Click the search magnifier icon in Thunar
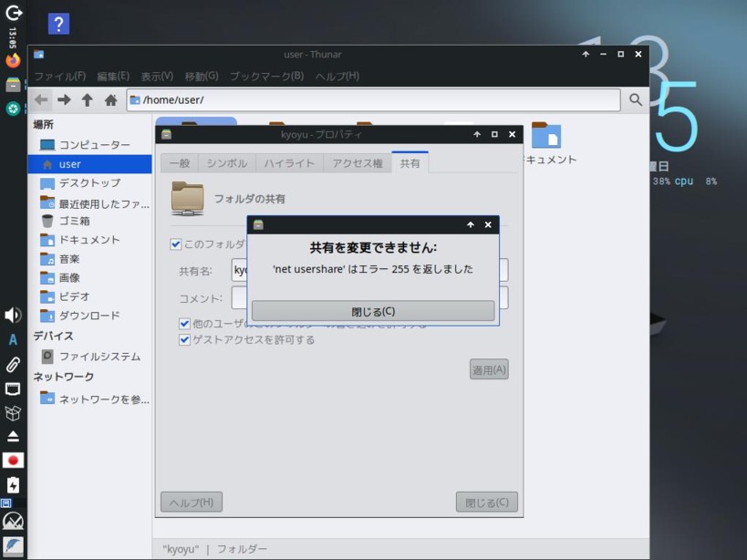This screenshot has width=747, height=560. 635,100
